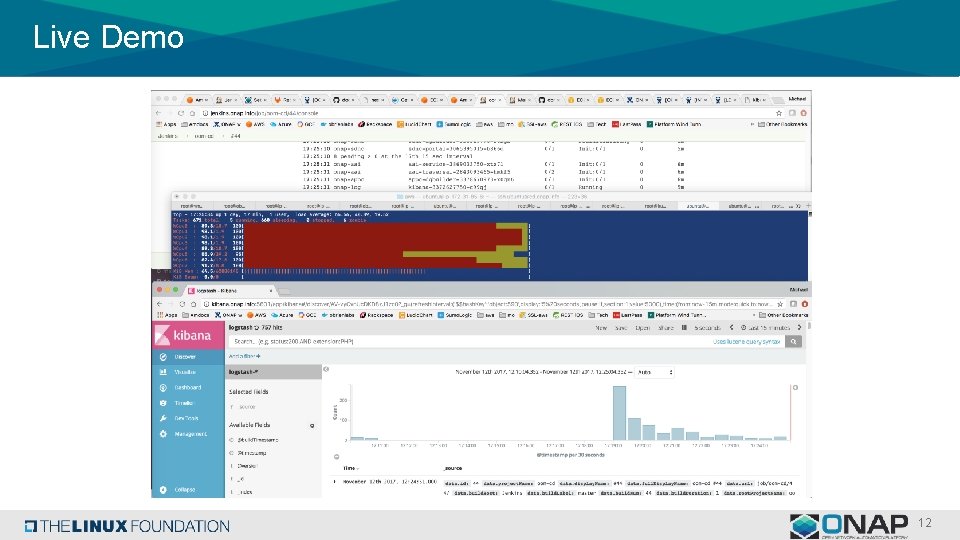The width and height of the screenshot is (960, 540).
Task: Click #44 build breadcrumb in Jenkins window
Action: tap(236, 137)
